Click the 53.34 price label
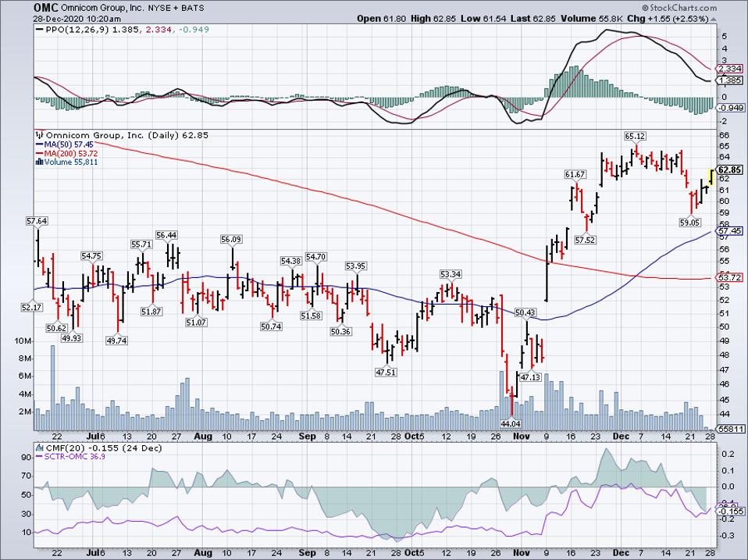The image size is (748, 560). point(451,274)
